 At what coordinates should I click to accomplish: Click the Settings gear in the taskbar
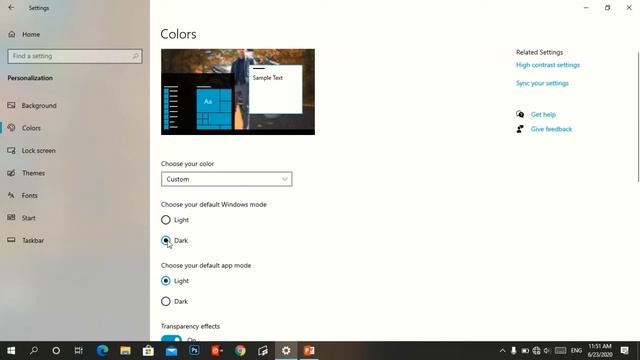286,351
